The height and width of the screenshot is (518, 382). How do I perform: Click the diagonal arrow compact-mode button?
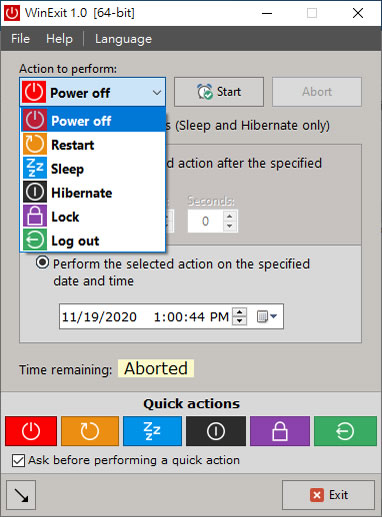pos(21,495)
